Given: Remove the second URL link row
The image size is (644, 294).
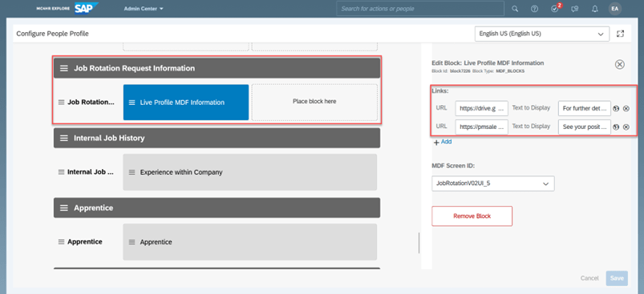Looking at the screenshot, I should (x=626, y=127).
